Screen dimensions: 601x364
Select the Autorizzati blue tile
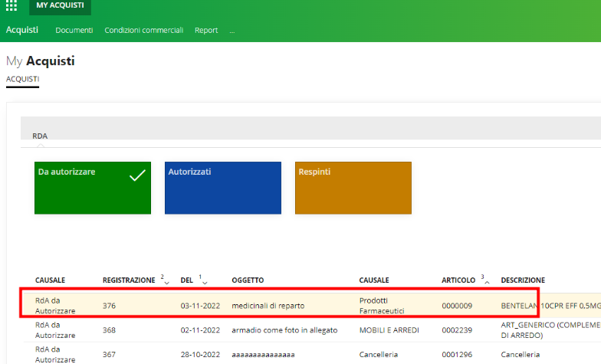tap(222, 188)
